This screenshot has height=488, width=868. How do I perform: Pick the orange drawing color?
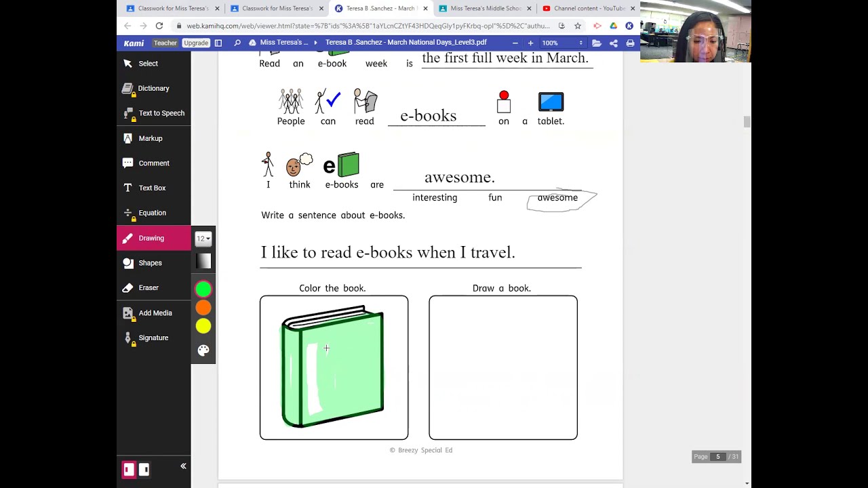coord(203,308)
